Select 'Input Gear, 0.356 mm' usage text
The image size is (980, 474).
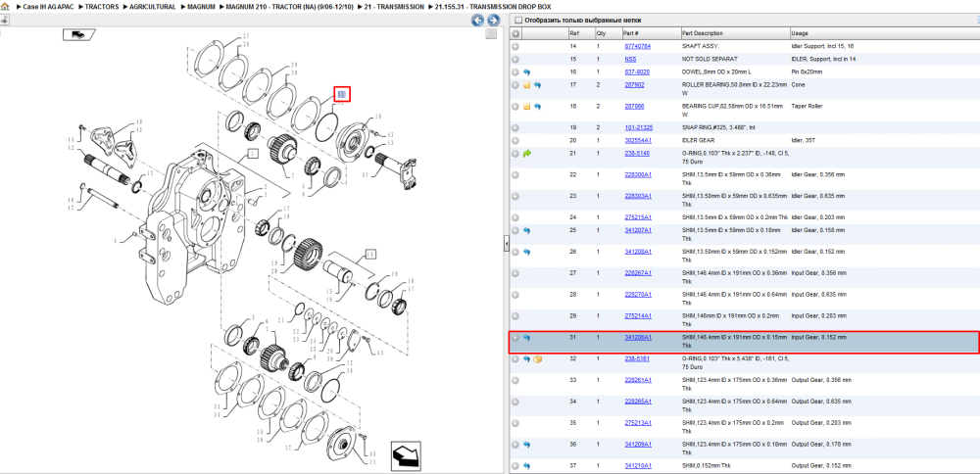click(x=818, y=273)
